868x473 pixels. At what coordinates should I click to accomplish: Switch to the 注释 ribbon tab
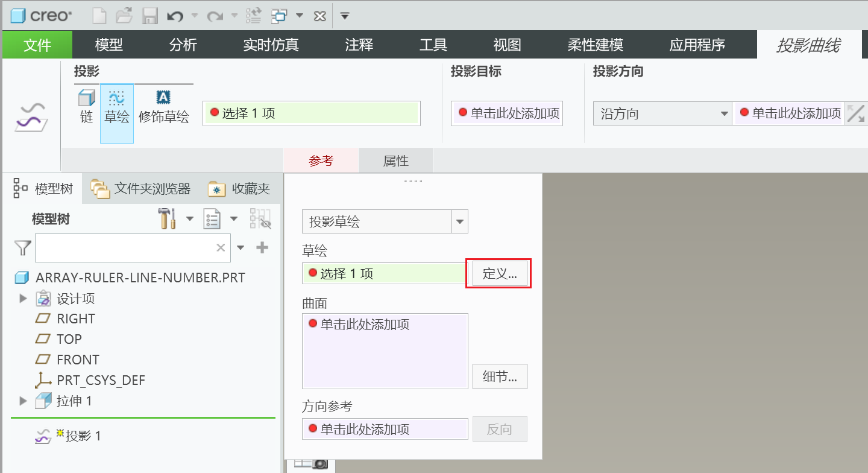coord(359,45)
